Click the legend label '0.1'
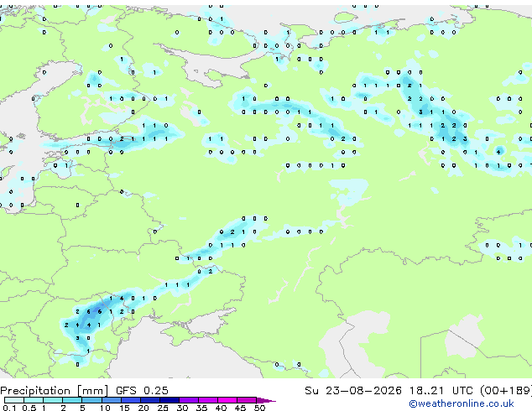Viewport: 532px width, 411px height. click(9, 408)
